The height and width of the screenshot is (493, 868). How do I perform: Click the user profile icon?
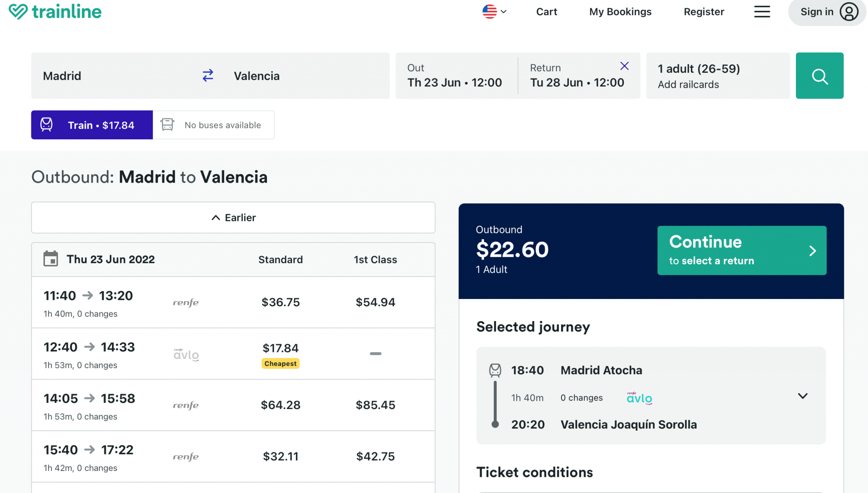pyautogui.click(x=849, y=12)
